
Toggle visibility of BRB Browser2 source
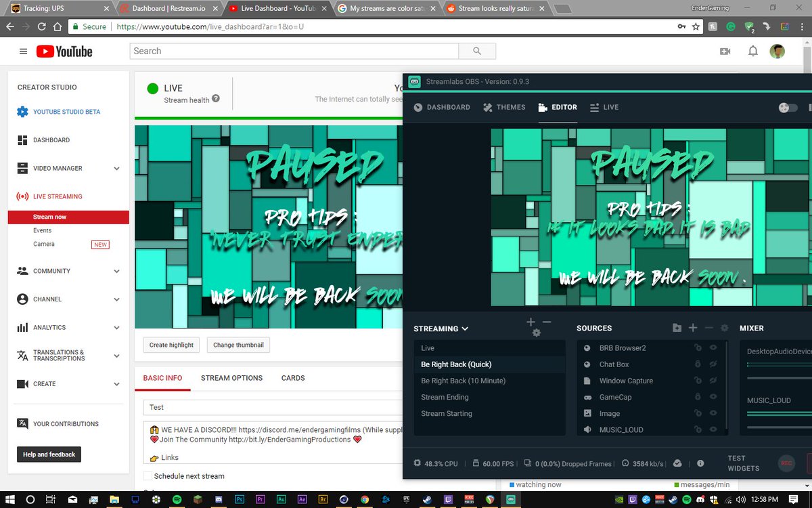[x=713, y=347]
